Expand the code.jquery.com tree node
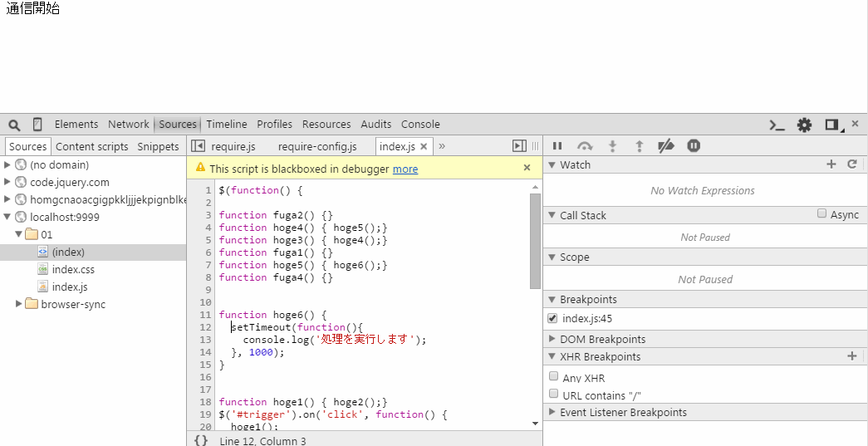The image size is (868, 446). [x=7, y=182]
